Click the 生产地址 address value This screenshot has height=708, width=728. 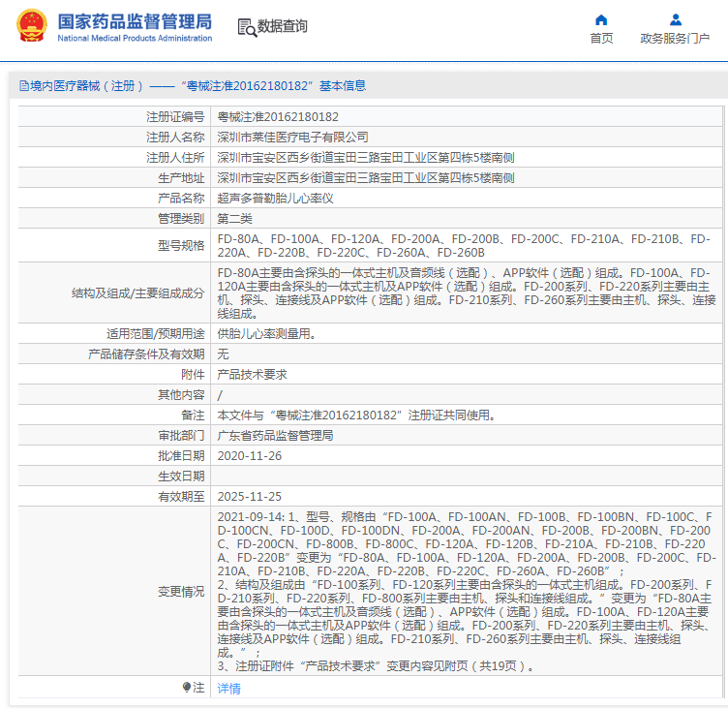366,178
